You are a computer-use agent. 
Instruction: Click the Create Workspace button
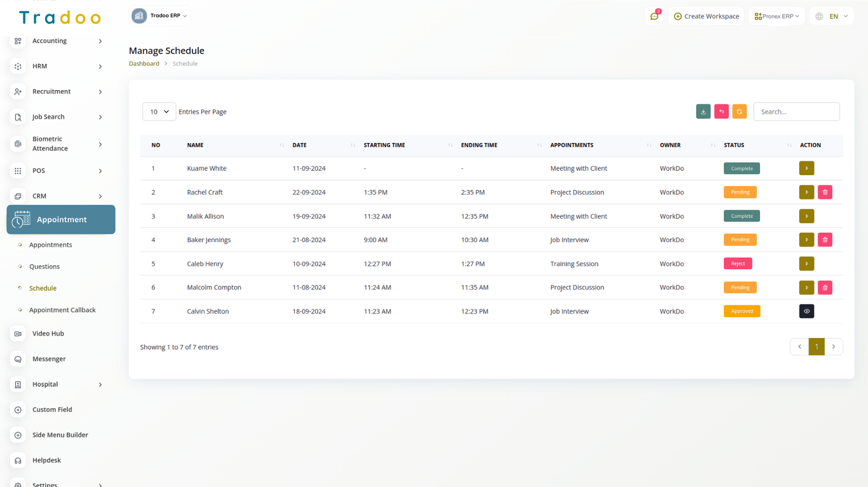(706, 16)
